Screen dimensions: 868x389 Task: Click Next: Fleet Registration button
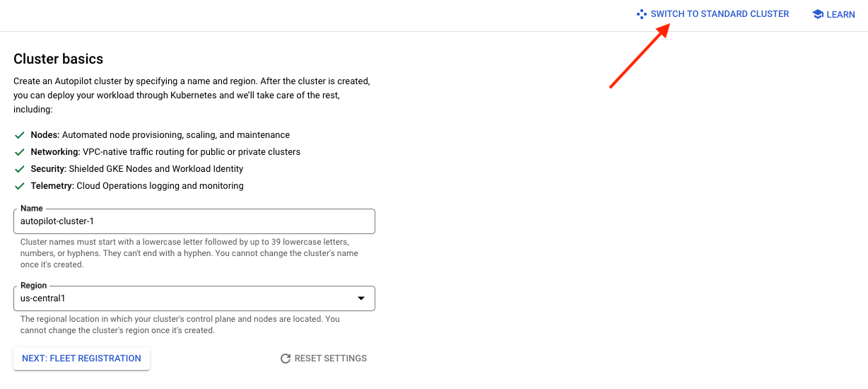[x=81, y=359]
